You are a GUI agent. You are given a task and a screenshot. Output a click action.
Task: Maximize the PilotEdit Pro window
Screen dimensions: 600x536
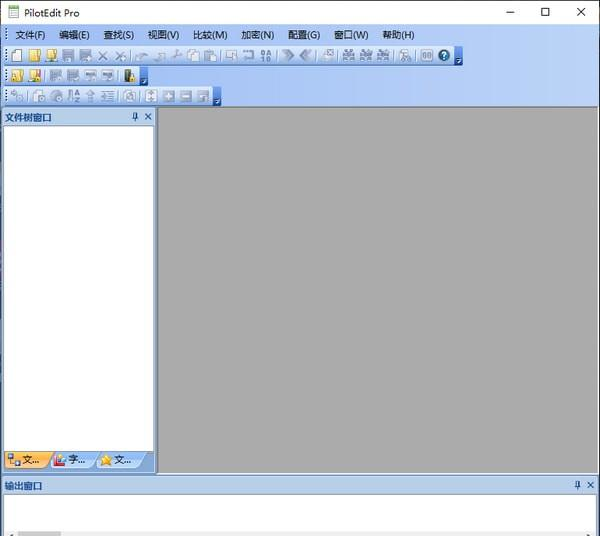(545, 12)
